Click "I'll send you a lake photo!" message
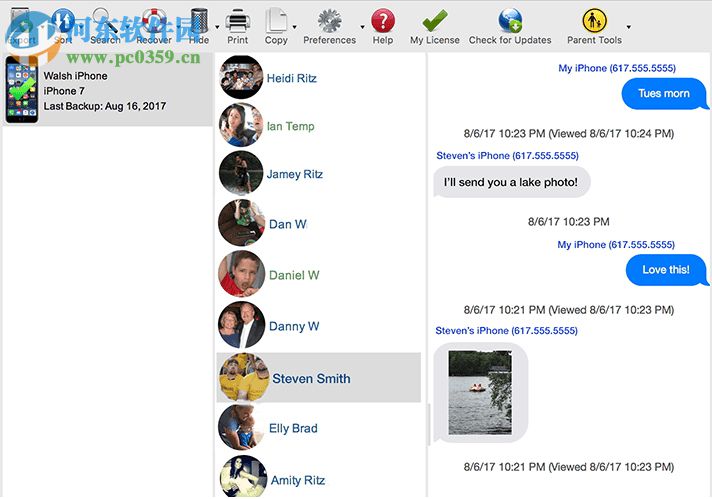 tap(511, 182)
